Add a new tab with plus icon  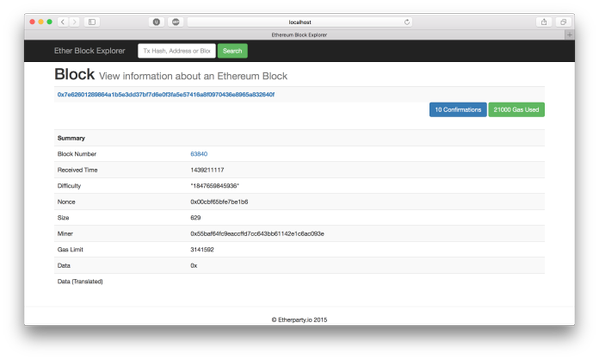(x=570, y=35)
